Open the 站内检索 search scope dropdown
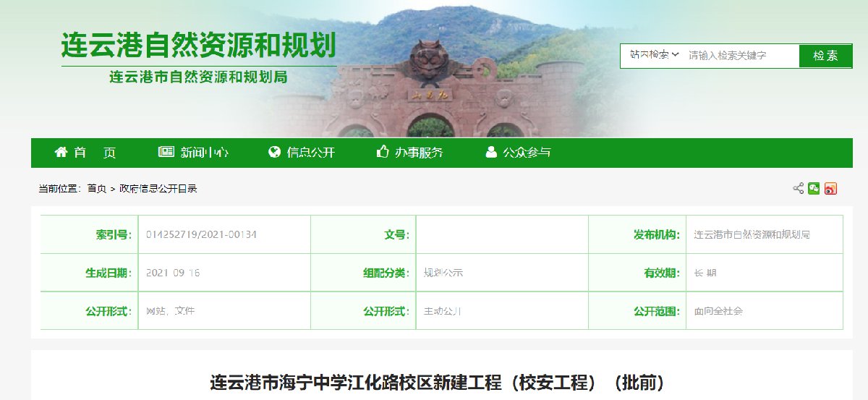 point(654,55)
